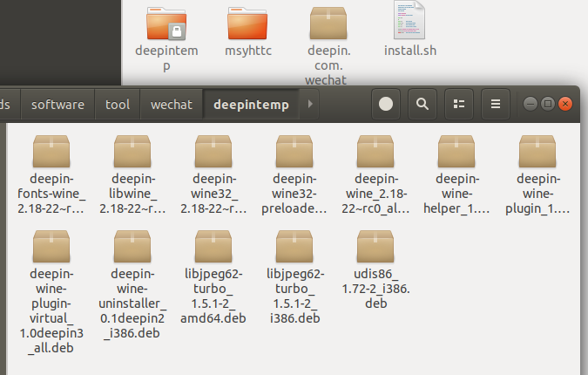
Task: Go to software in the path bar
Action: coord(57,105)
